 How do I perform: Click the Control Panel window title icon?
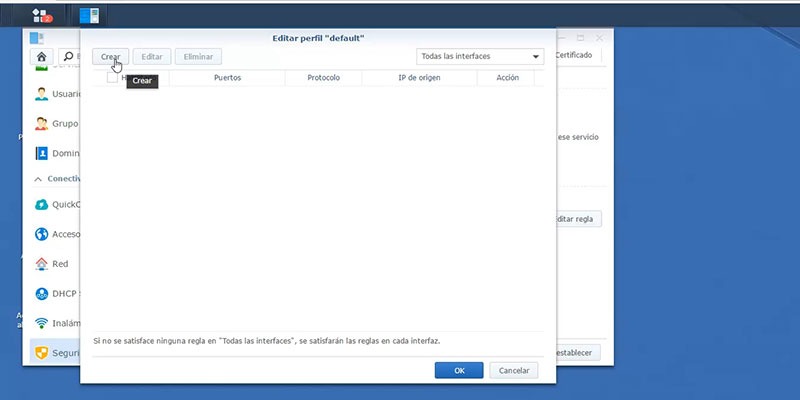click(x=36, y=38)
